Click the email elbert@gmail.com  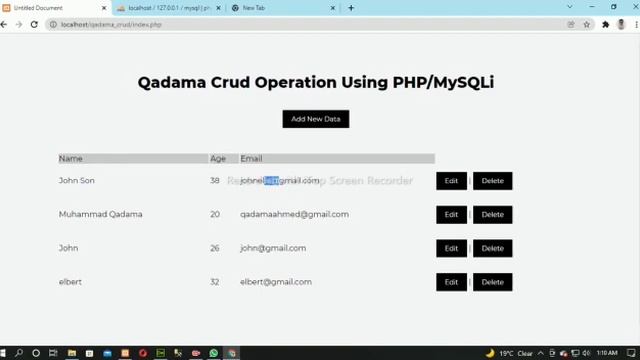pyautogui.click(x=276, y=282)
